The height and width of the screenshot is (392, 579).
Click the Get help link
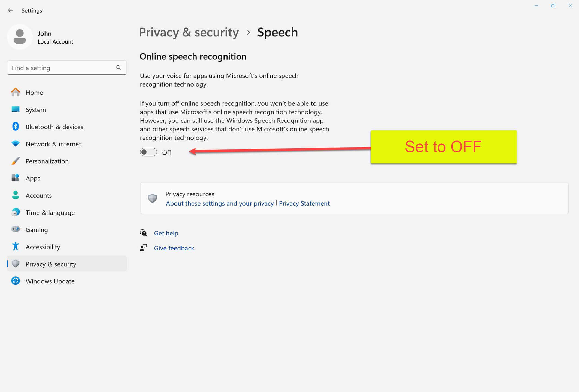(166, 233)
